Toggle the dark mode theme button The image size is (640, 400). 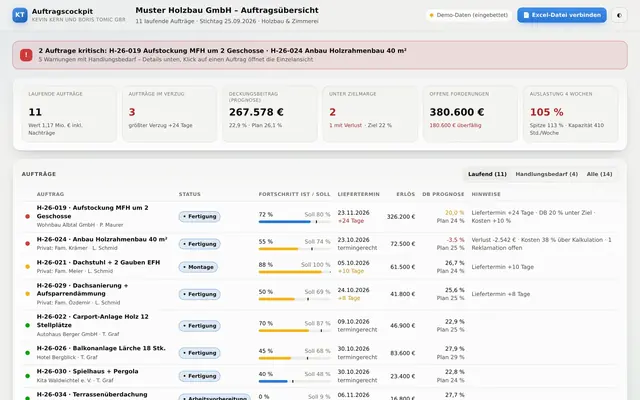tap(619, 16)
